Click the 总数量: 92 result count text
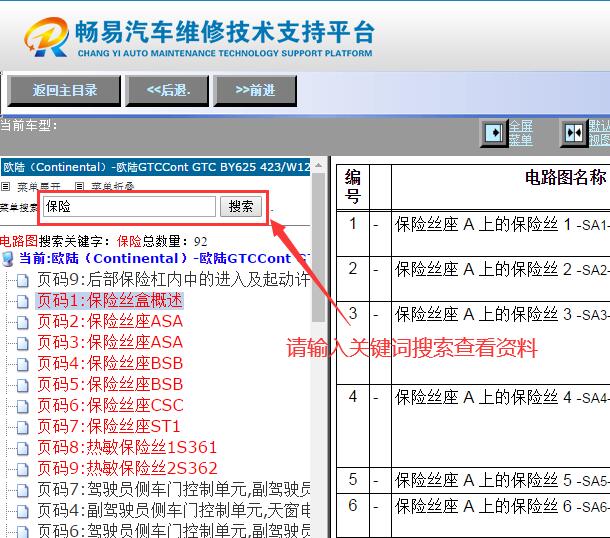 (175, 242)
